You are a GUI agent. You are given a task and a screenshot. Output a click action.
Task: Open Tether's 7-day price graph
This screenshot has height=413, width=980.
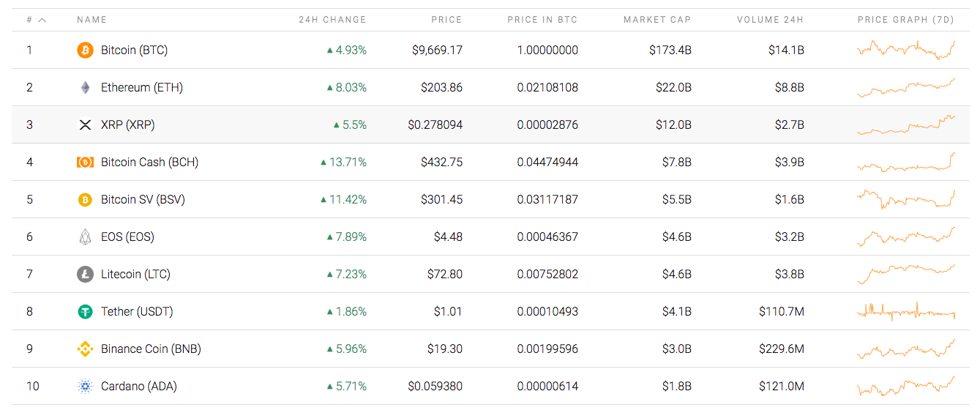906,311
